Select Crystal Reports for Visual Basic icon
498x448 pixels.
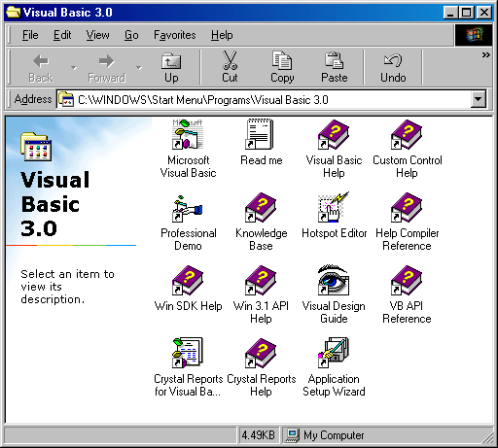[x=188, y=353]
